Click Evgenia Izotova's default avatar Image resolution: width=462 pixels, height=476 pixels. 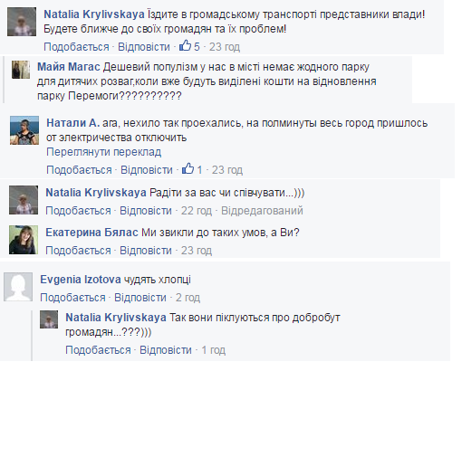click(x=18, y=287)
